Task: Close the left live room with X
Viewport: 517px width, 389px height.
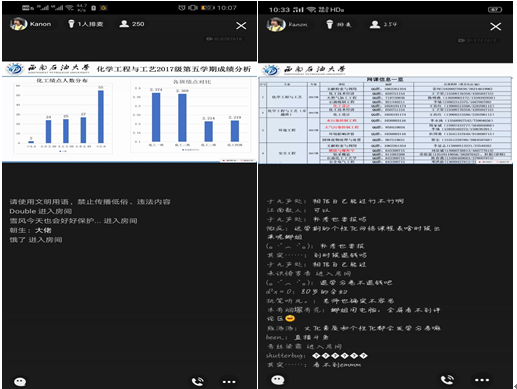Action: pyautogui.click(x=241, y=26)
